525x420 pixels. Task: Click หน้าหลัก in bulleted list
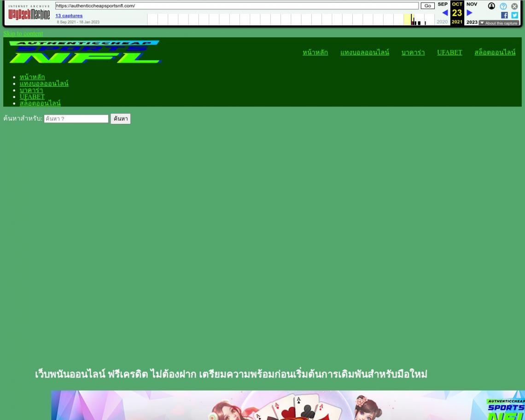pos(32,77)
